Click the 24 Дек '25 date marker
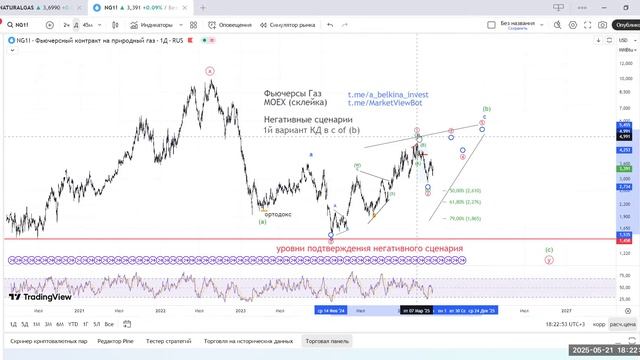 click(x=482, y=311)
